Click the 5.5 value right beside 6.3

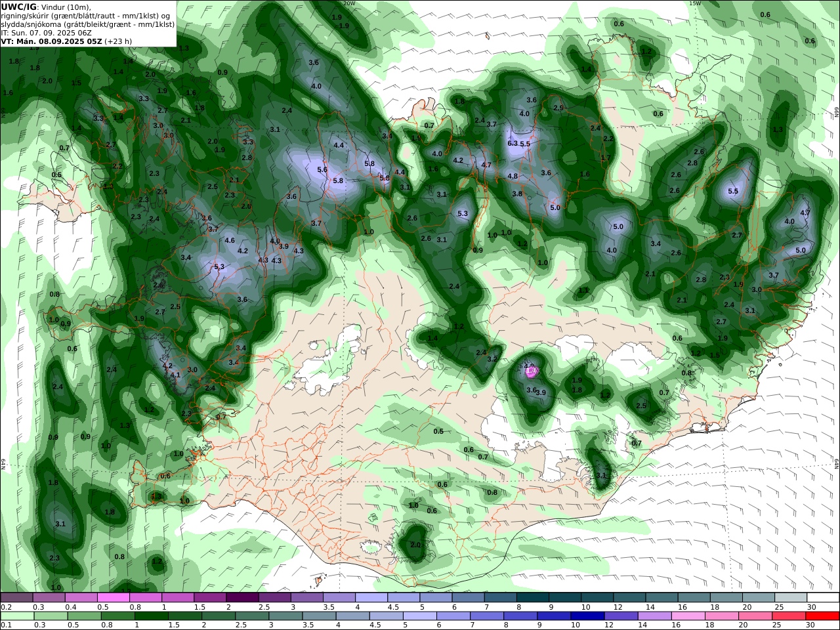[525, 143]
